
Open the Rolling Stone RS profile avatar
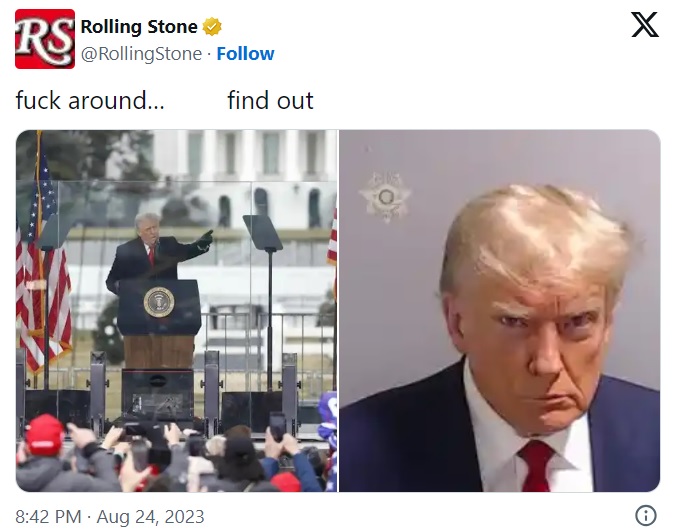(x=45, y=39)
